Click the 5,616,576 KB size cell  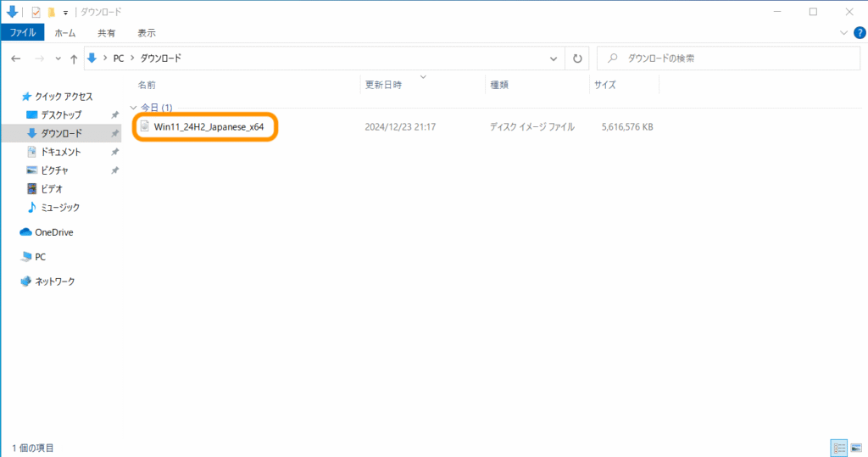627,127
